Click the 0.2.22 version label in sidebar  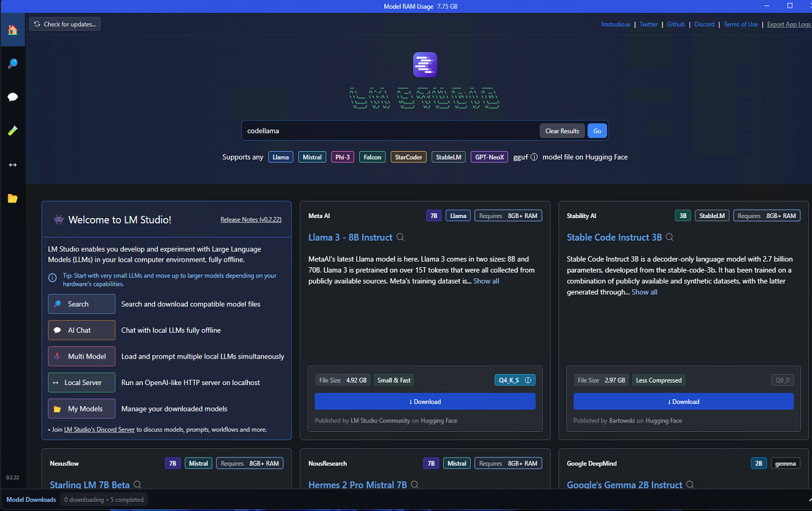[x=12, y=477]
